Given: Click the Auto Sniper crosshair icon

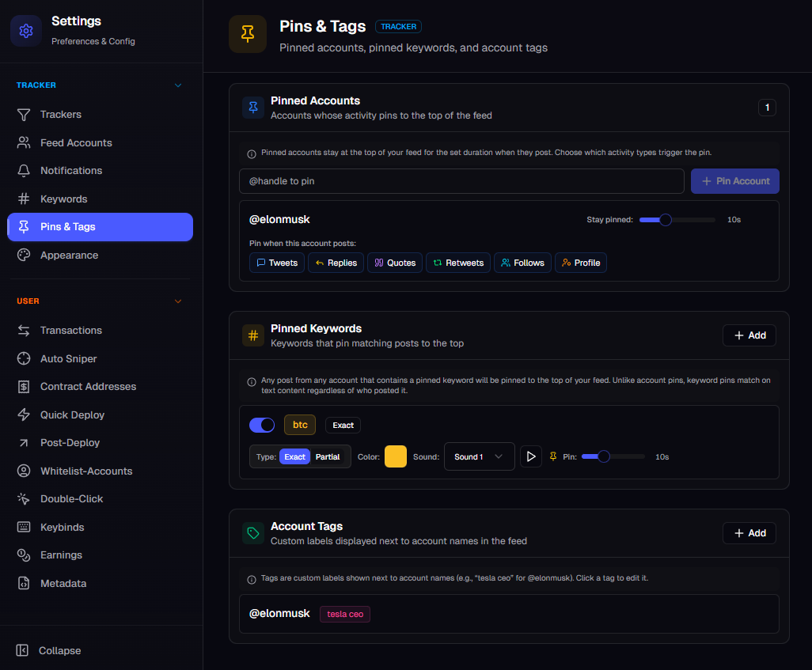Looking at the screenshot, I should click(x=24, y=358).
